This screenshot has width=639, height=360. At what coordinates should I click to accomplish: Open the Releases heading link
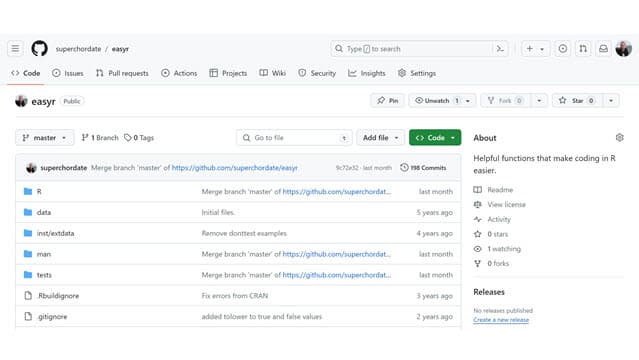coord(489,292)
